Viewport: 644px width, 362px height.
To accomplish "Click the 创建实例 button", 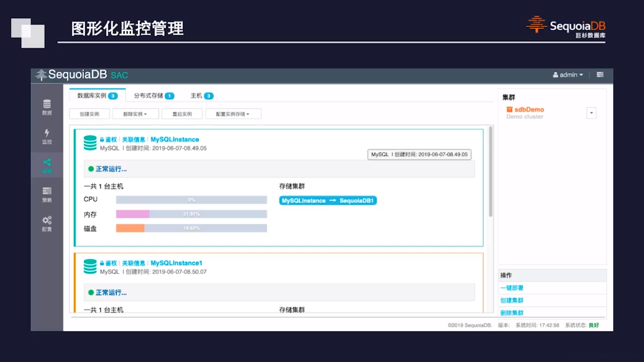I will (89, 114).
